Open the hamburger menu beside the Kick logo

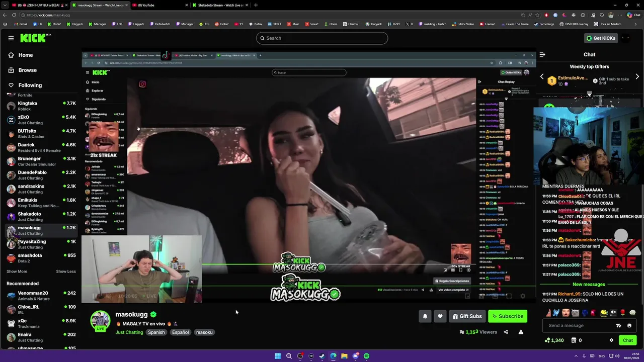11,38
